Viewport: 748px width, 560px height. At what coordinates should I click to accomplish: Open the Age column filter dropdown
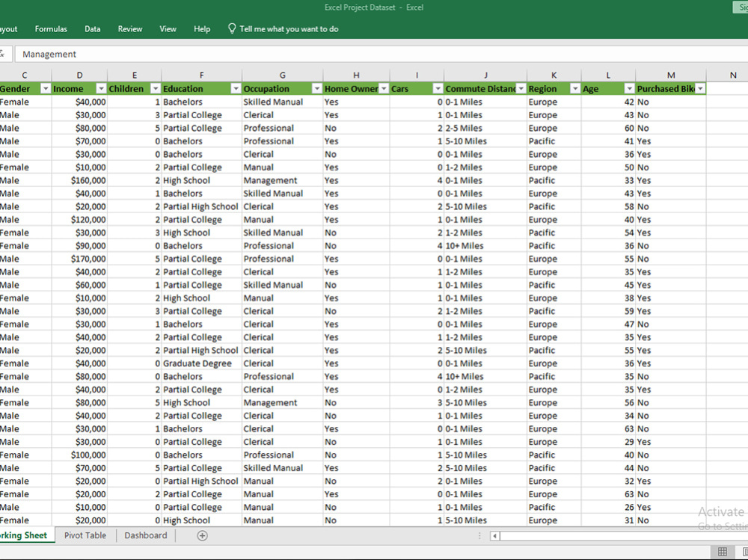pos(630,89)
